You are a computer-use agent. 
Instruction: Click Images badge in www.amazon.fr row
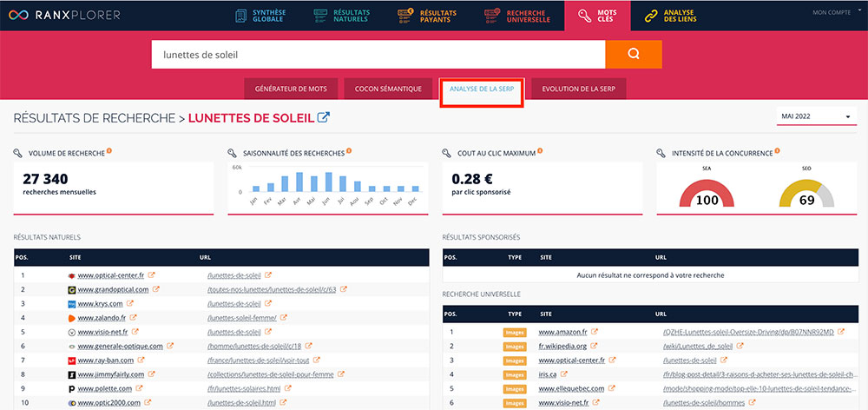514,333
